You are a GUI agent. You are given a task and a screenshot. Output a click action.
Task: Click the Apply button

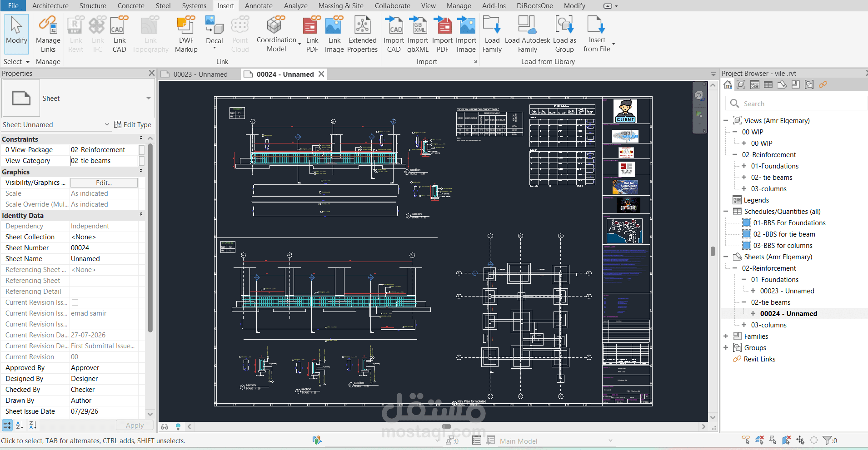tap(135, 425)
